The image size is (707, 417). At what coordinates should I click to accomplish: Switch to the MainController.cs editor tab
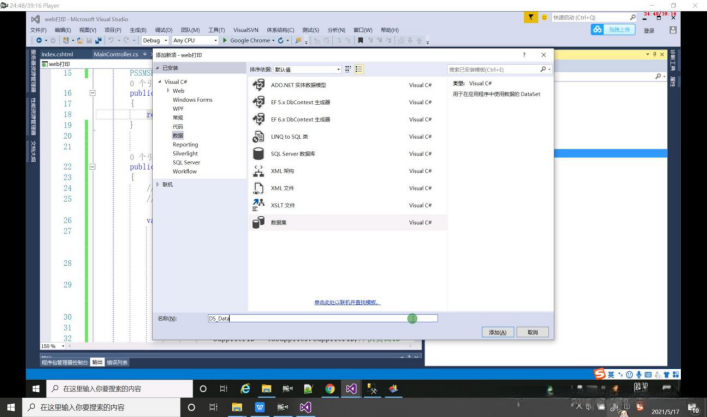(x=116, y=54)
